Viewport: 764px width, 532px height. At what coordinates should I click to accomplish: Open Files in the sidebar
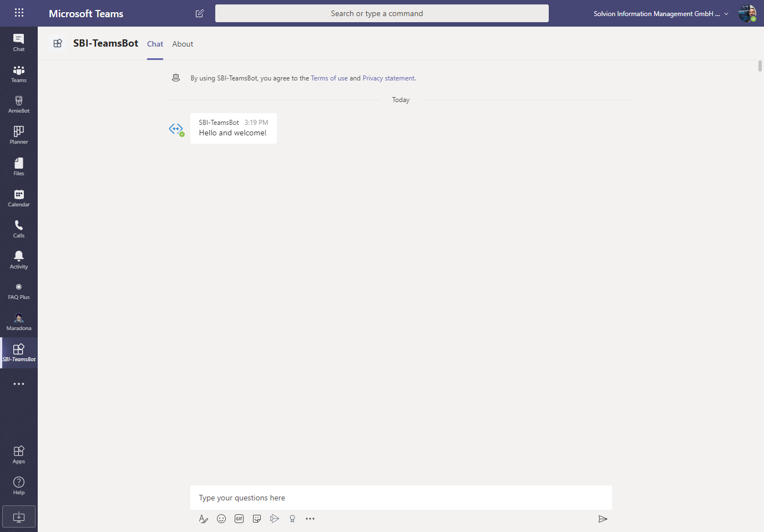coord(19,166)
